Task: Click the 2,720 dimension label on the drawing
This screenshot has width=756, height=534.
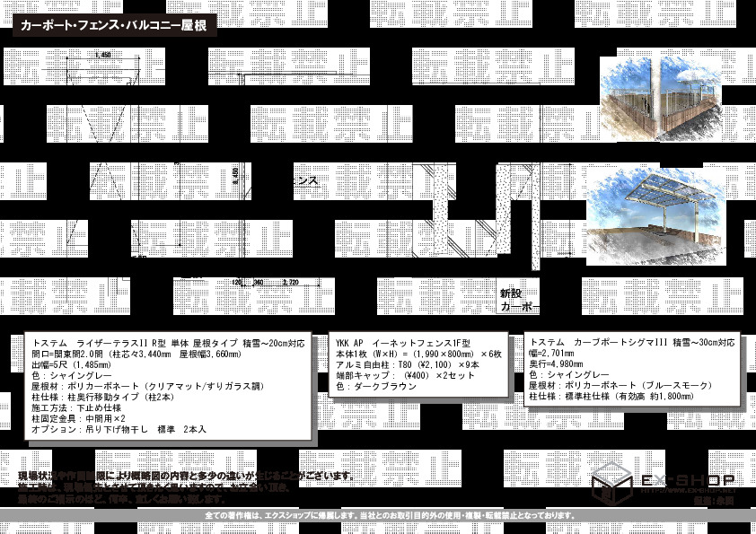Action: (x=291, y=283)
